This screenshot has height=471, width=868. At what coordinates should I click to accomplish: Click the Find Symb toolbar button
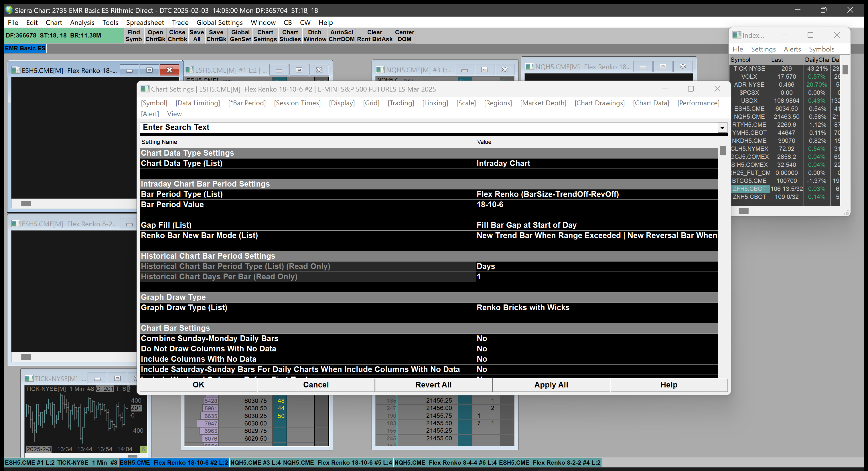tap(133, 36)
